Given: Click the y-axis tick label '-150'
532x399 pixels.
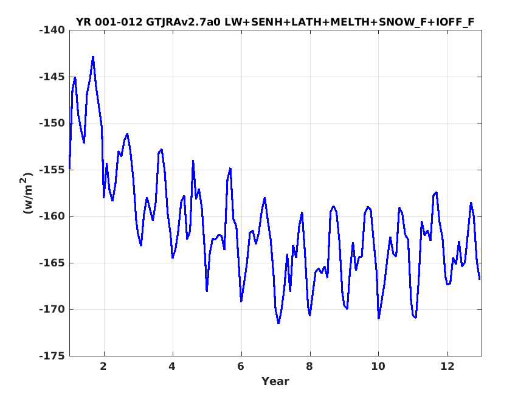Looking at the screenshot, I should (x=52, y=123).
